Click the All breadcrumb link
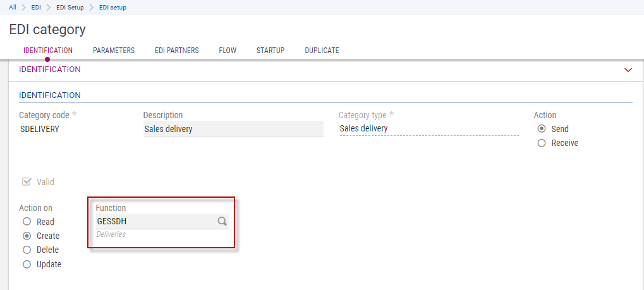The image size is (644, 290). click(x=13, y=7)
